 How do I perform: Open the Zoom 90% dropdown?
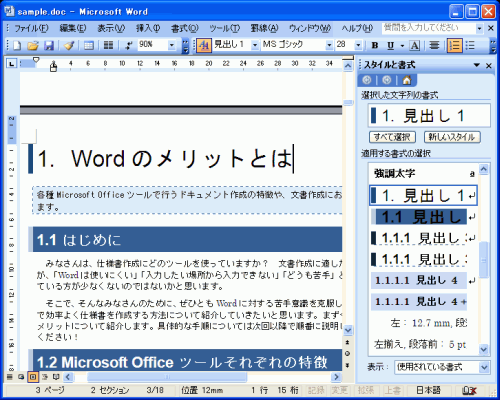tap(172, 45)
